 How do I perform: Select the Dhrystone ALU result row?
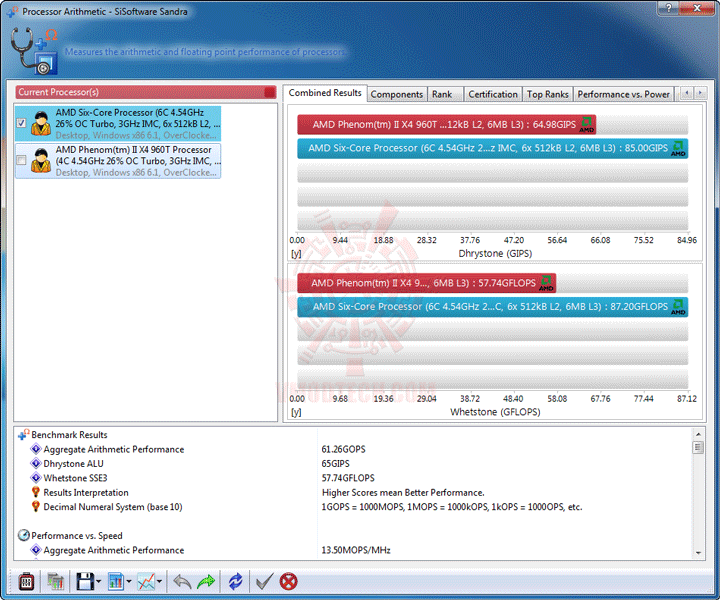(x=354, y=463)
